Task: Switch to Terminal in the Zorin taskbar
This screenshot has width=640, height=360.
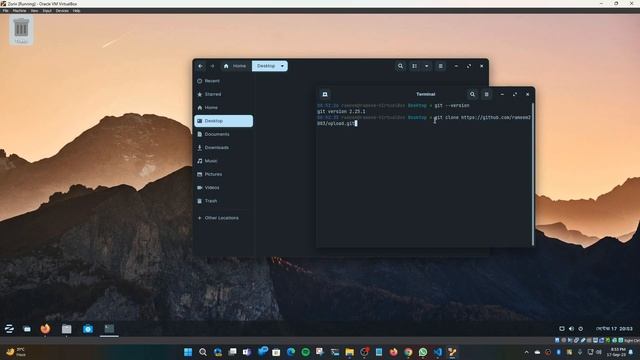Action: coord(109,329)
